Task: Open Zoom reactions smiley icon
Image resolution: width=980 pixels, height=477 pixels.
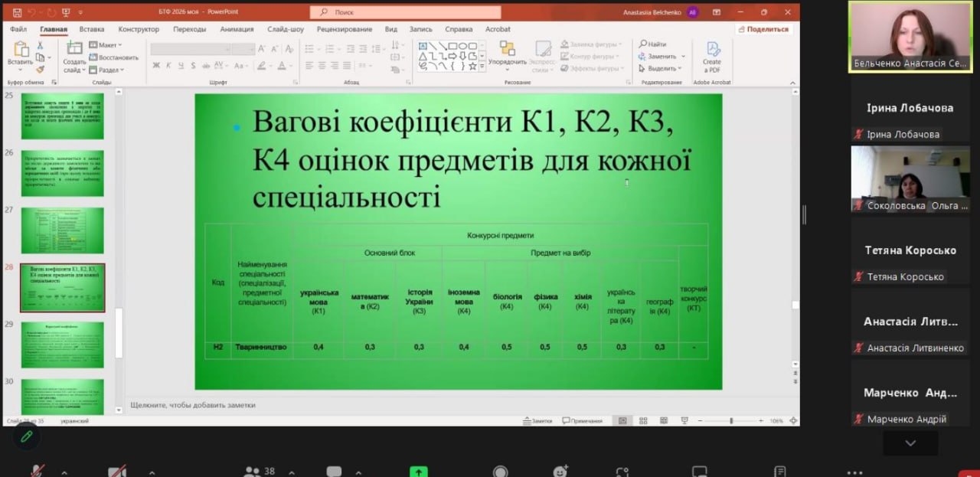Action: pyautogui.click(x=561, y=472)
